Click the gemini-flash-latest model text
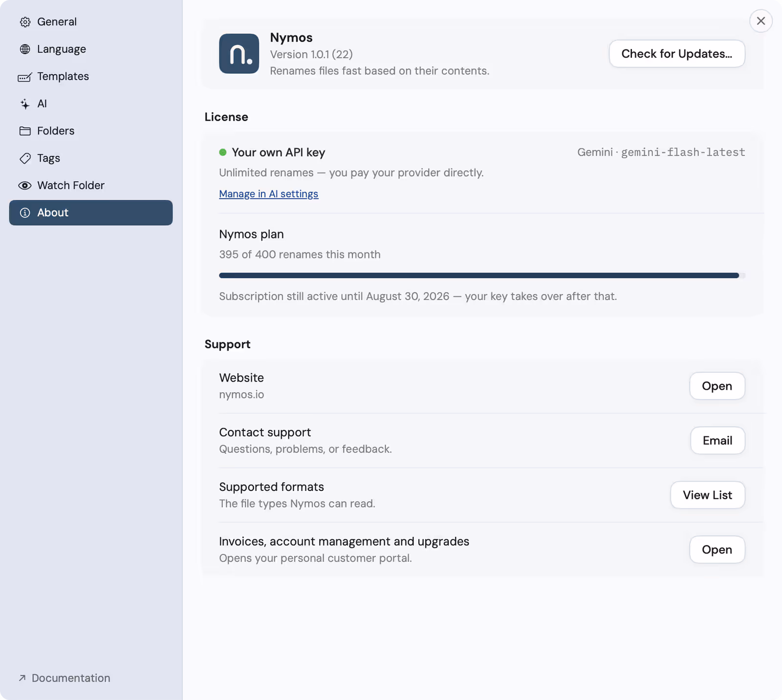782x700 pixels. tap(683, 152)
